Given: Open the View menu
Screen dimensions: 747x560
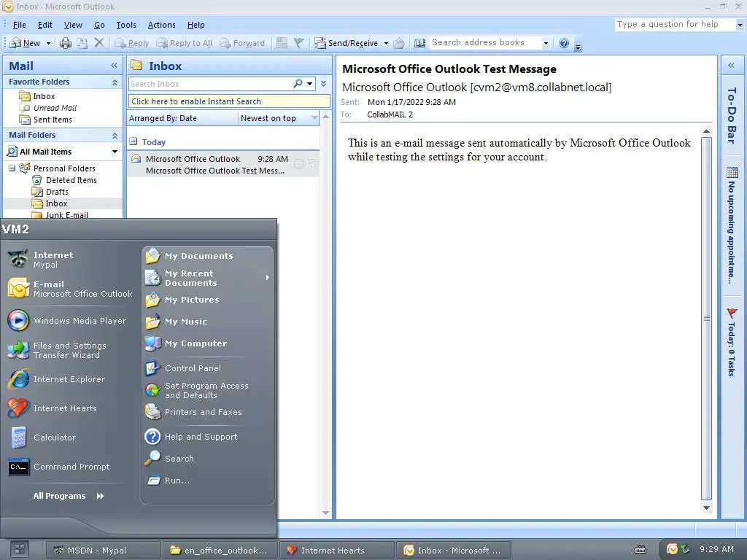Looking at the screenshot, I should tap(73, 25).
